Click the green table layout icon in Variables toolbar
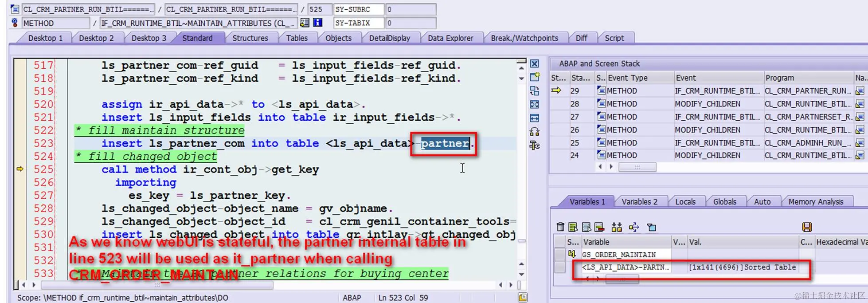Screen dimensions: 868x303 (x=573, y=227)
